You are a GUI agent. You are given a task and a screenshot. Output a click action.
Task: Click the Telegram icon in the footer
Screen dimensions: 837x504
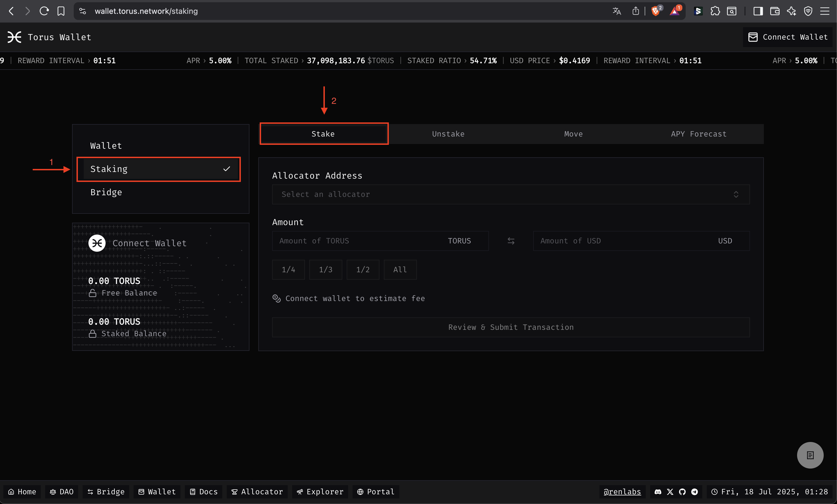pyautogui.click(x=694, y=492)
